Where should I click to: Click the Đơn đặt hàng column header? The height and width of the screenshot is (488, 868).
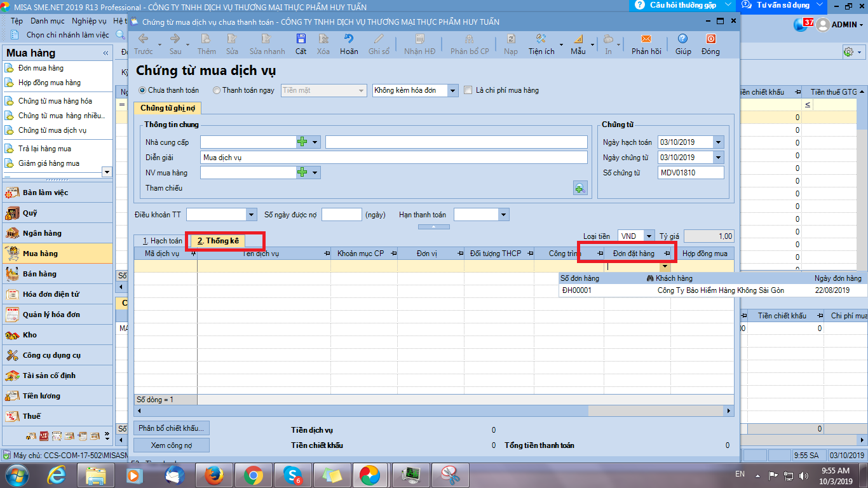click(x=637, y=254)
